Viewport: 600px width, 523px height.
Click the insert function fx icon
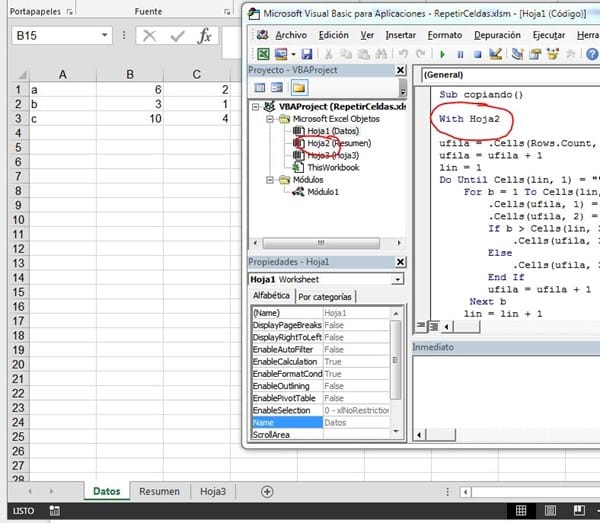click(x=204, y=35)
